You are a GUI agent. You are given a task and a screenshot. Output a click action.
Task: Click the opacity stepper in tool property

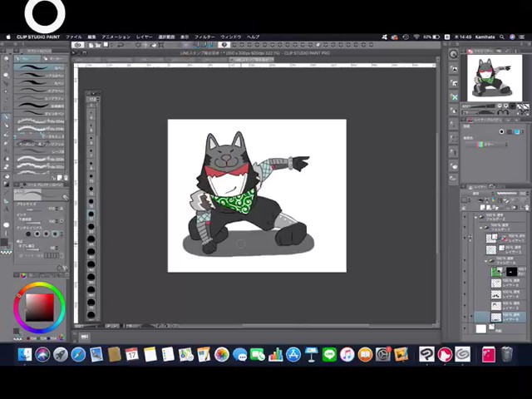pyautogui.click(x=57, y=221)
